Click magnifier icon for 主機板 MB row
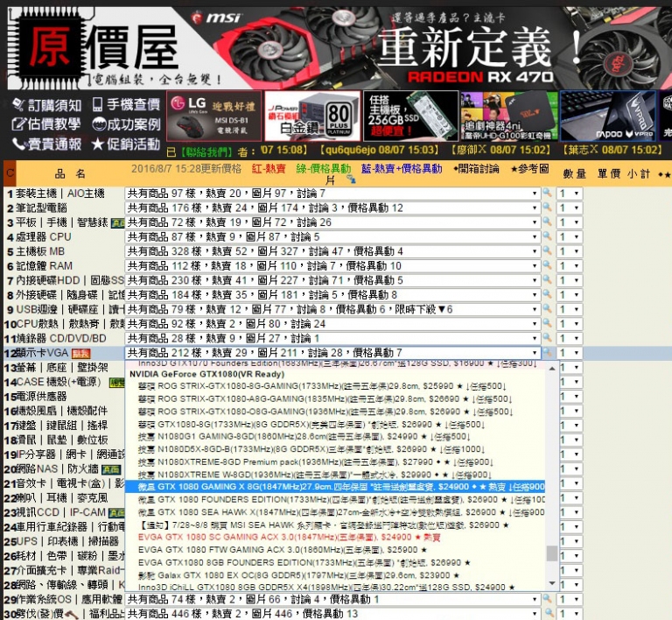Viewport: 672px width, 620px height. (x=547, y=250)
